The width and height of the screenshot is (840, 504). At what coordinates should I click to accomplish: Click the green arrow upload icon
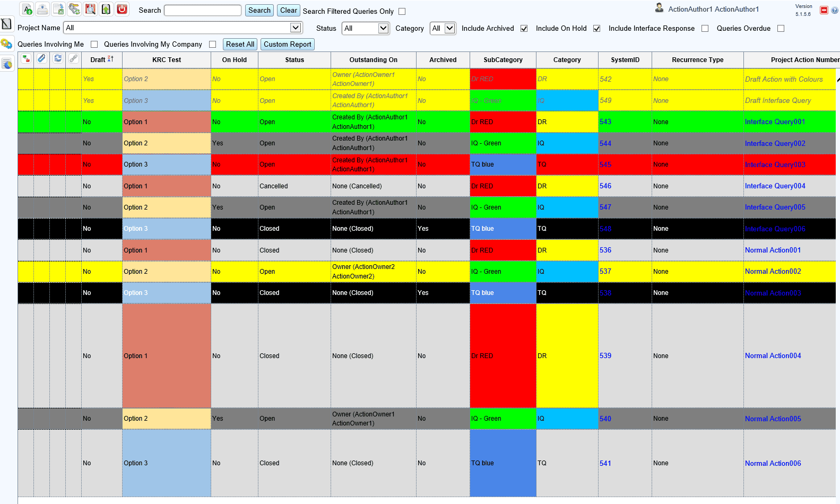[106, 9]
